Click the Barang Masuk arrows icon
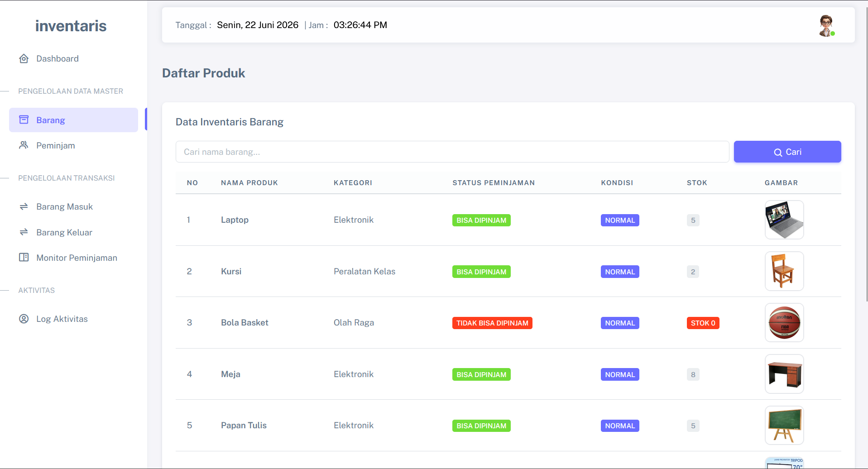 coord(24,206)
